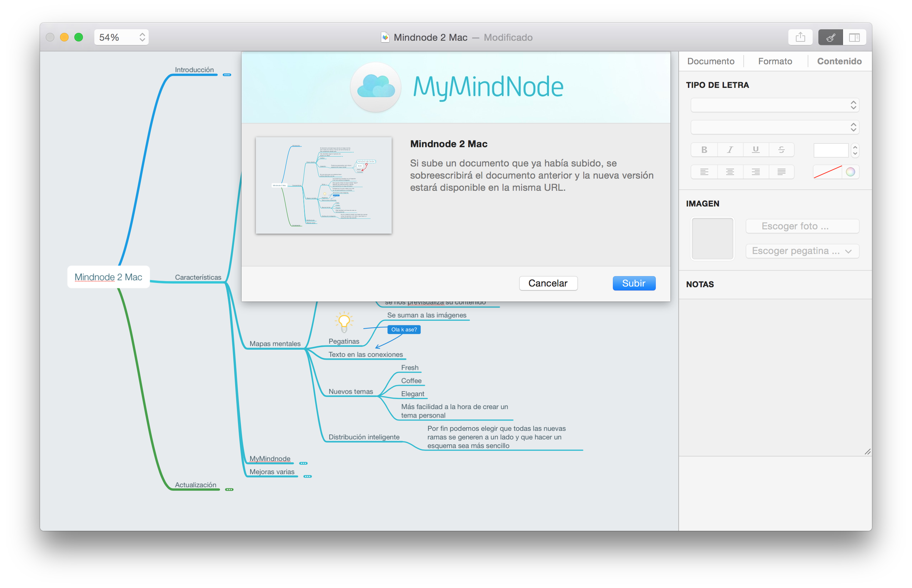912x588 pixels.
Task: Apply strikethrough text formatting
Action: click(782, 150)
